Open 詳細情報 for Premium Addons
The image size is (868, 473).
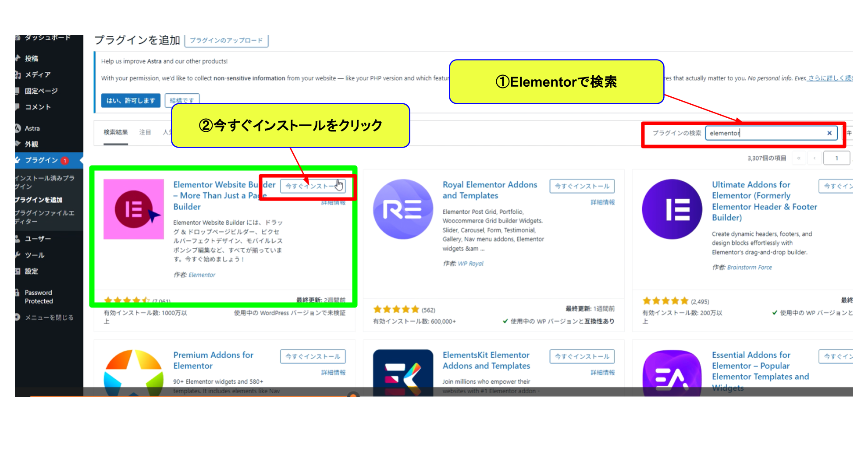(x=333, y=373)
